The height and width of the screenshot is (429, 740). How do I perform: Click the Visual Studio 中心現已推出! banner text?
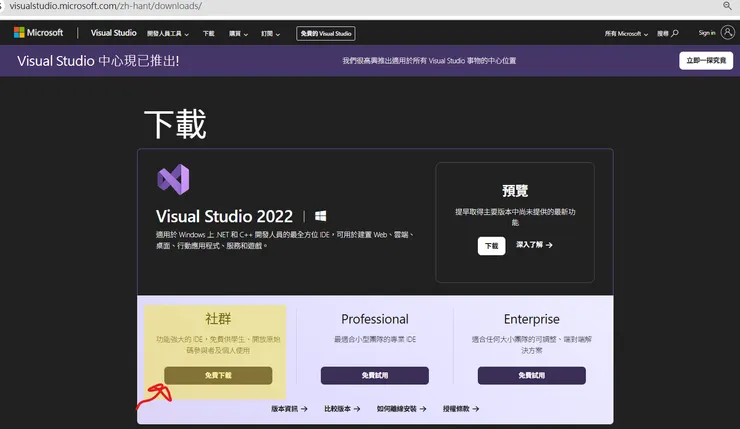pos(98,61)
